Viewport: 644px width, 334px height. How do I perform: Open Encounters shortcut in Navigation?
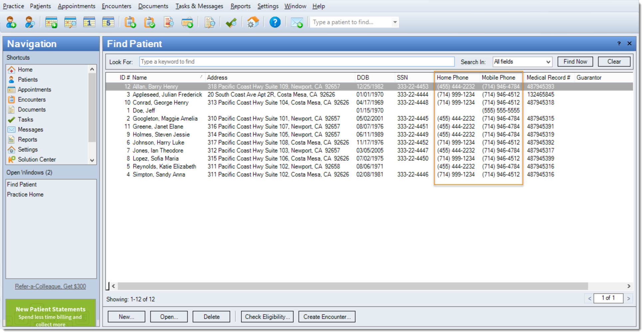(32, 100)
